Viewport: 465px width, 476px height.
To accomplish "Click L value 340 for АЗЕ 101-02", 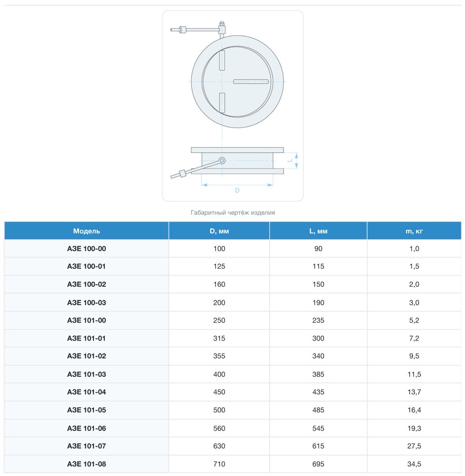I will [x=318, y=356].
